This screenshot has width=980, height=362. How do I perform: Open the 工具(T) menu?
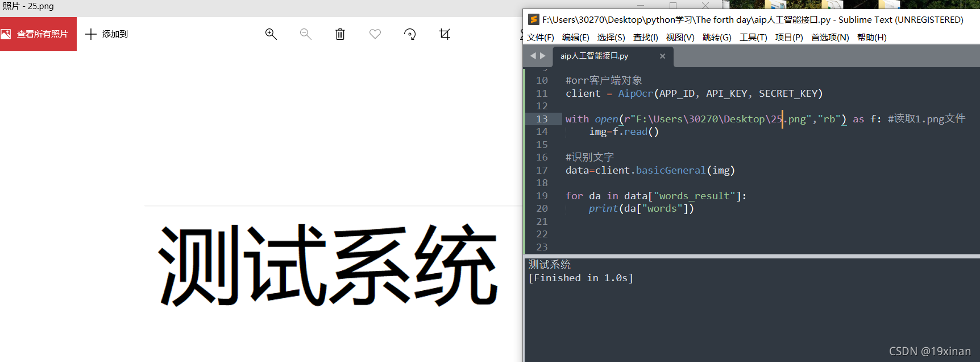click(x=753, y=38)
